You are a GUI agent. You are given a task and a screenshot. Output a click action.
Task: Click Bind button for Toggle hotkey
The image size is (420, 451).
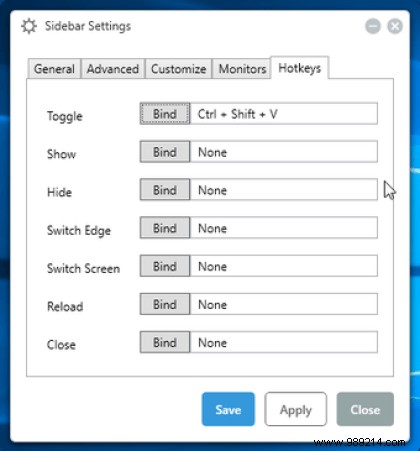tap(165, 114)
